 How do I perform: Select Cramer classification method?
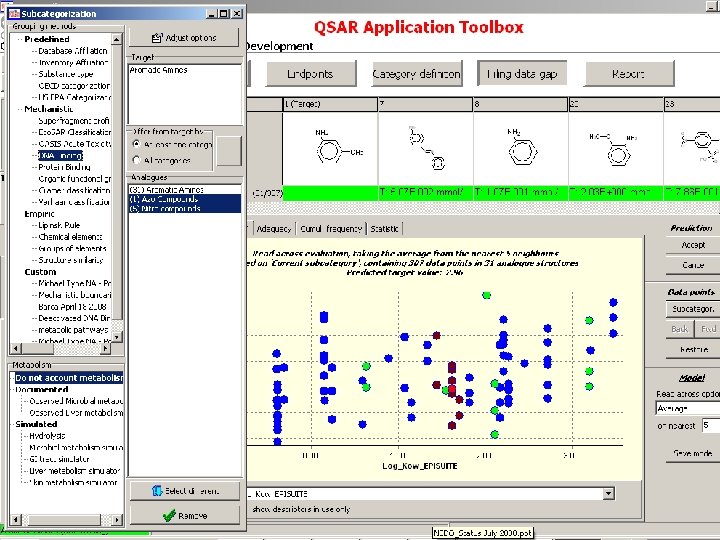[74, 190]
